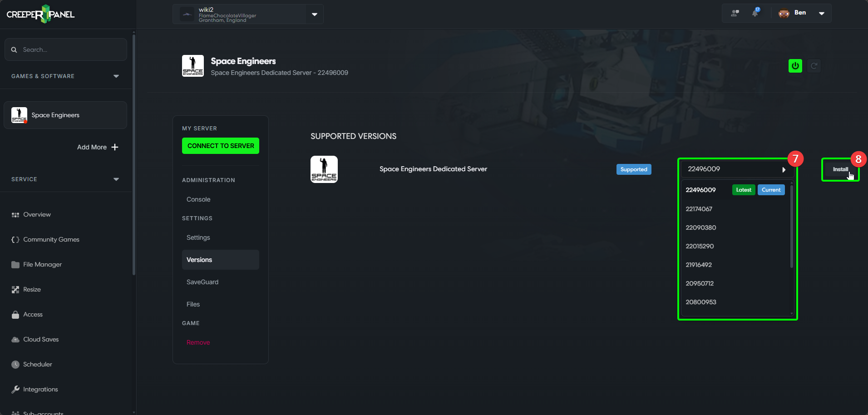Viewport: 868px width, 415px height.
Task: Click the server restart icon
Action: [x=814, y=65]
